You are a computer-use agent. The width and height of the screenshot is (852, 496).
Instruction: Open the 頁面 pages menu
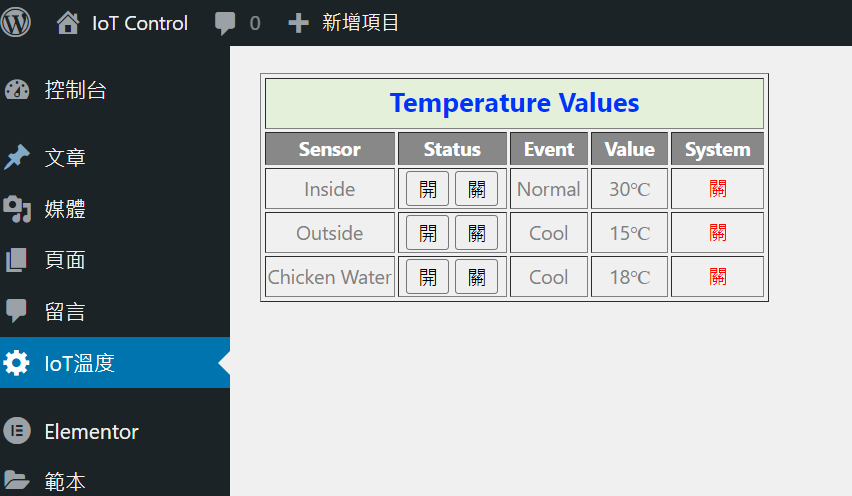click(x=65, y=261)
